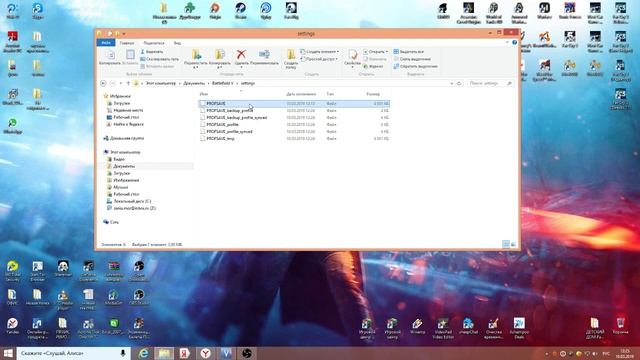Click the Properties (Свойства) icon
640x360 pixels.
pyautogui.click(x=353, y=55)
